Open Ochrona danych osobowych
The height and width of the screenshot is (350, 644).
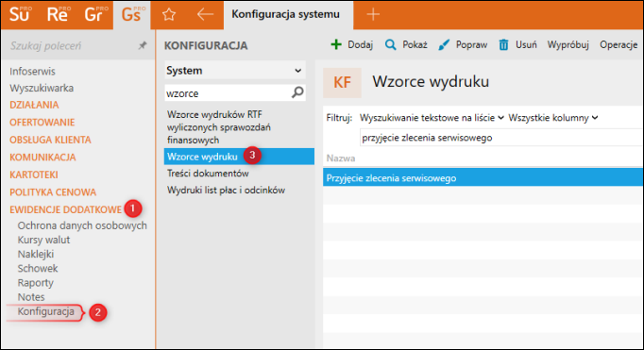[82, 225]
